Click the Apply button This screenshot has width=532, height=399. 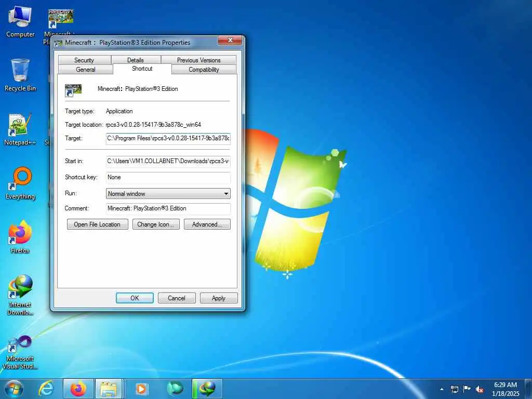click(x=219, y=298)
